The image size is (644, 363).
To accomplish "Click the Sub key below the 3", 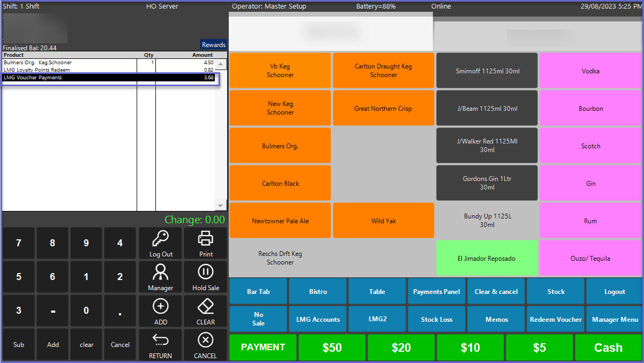I will coord(19,344).
